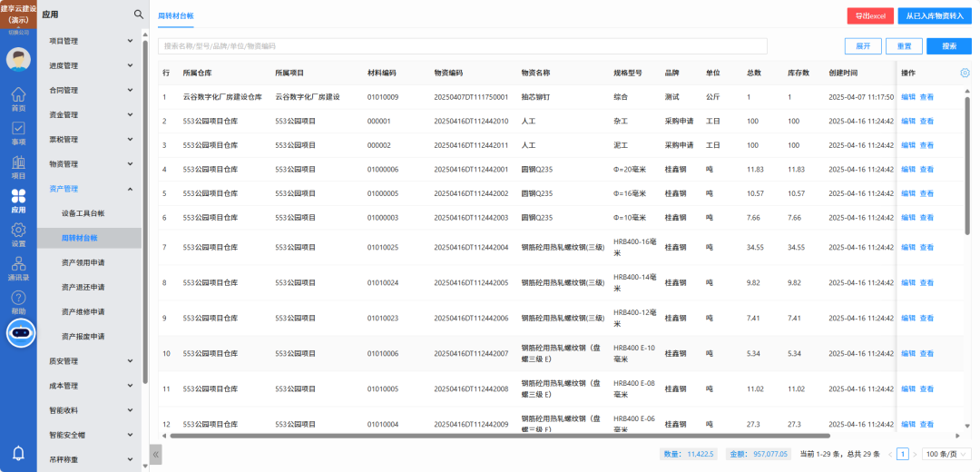Open 设置 settings in left sidebar
The image size is (980, 472).
(18, 234)
